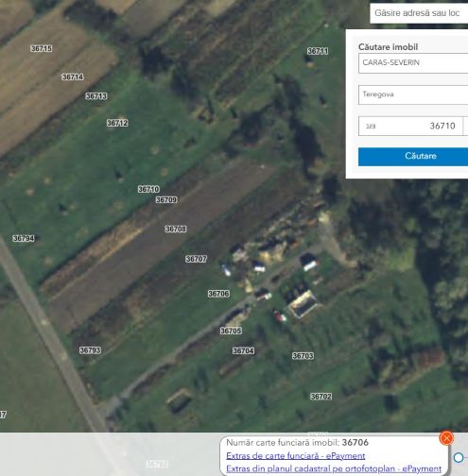Open the Teregova locality selector
The image size is (468, 476).
pos(413,94)
